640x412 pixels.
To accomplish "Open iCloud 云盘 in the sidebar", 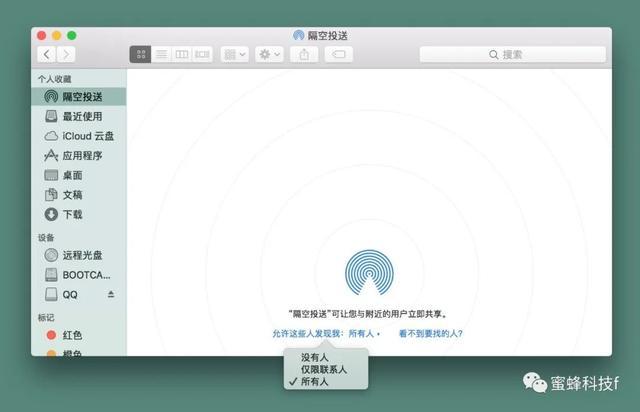I will [79, 136].
